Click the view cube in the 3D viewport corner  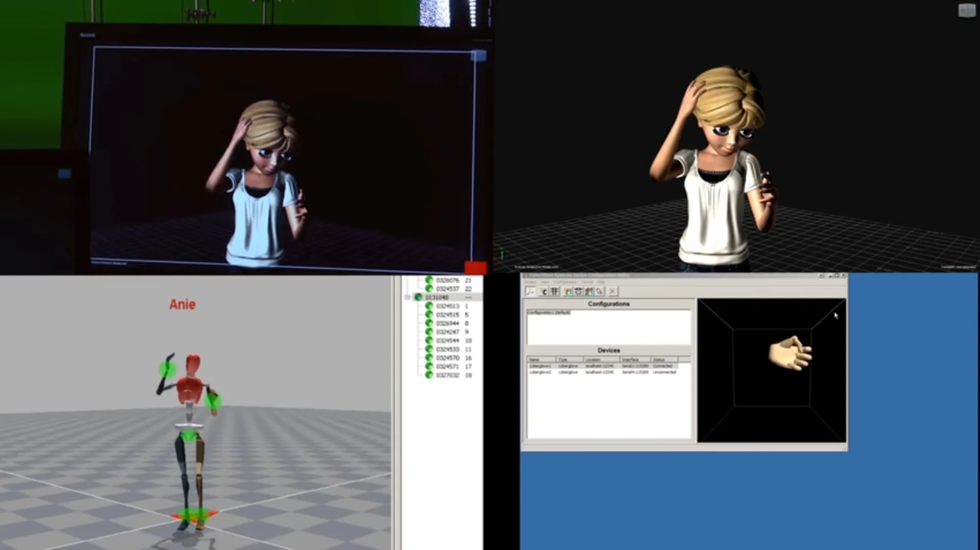click(x=967, y=10)
